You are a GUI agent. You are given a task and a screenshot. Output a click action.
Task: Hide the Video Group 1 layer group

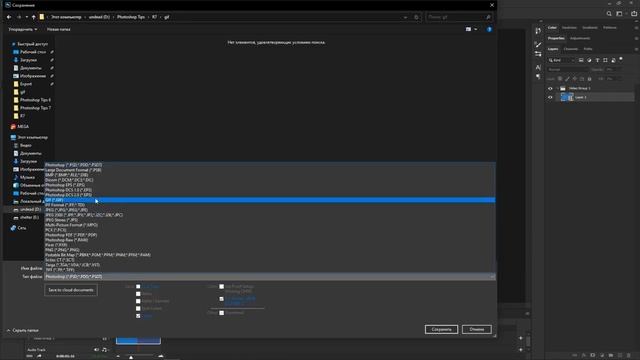pos(550,89)
